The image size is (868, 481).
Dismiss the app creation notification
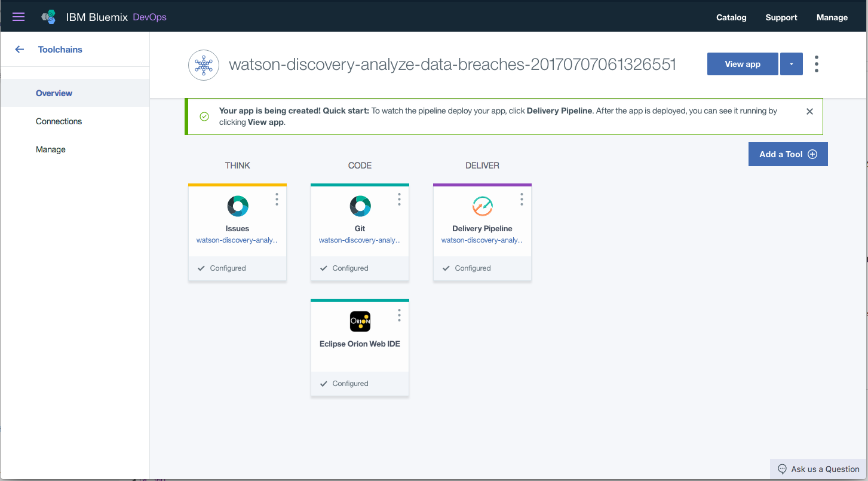click(x=809, y=111)
